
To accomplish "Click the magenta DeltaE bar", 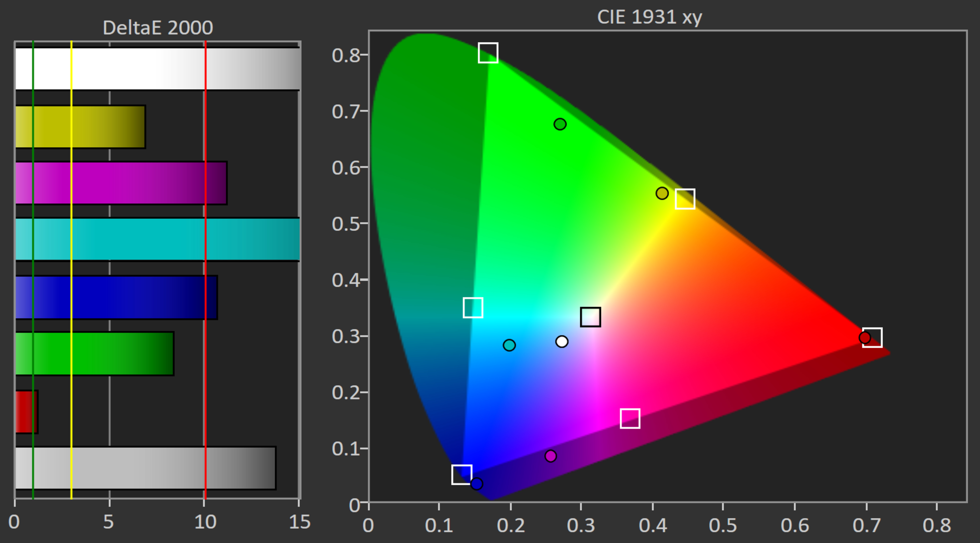I will click(121, 183).
